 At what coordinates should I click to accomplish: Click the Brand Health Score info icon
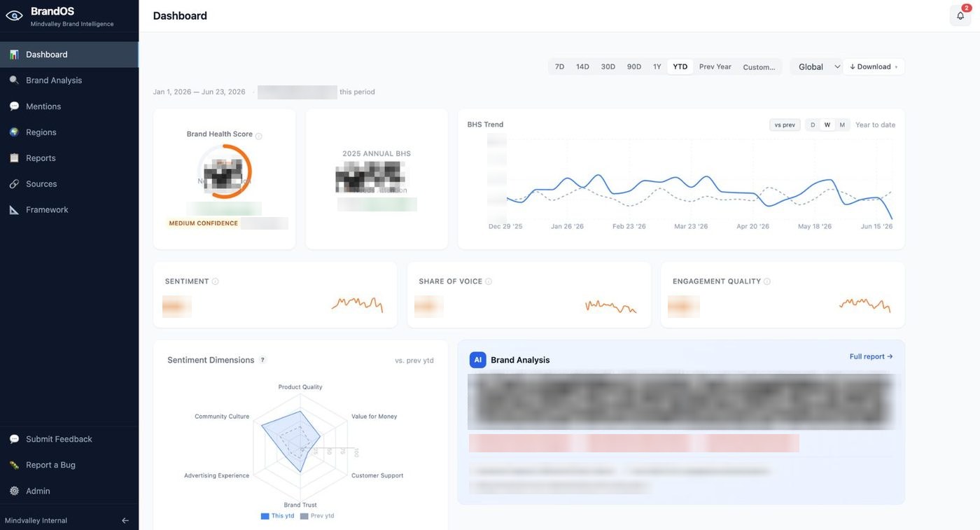pyautogui.click(x=259, y=136)
